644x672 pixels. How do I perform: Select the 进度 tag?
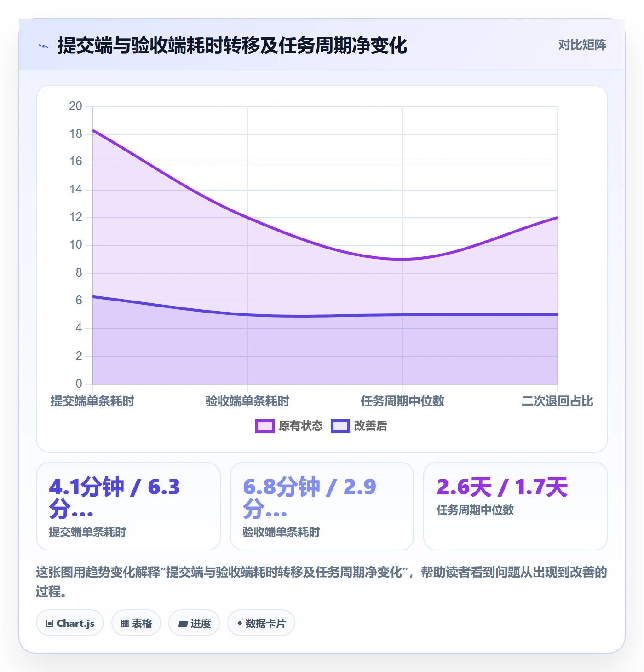[194, 623]
